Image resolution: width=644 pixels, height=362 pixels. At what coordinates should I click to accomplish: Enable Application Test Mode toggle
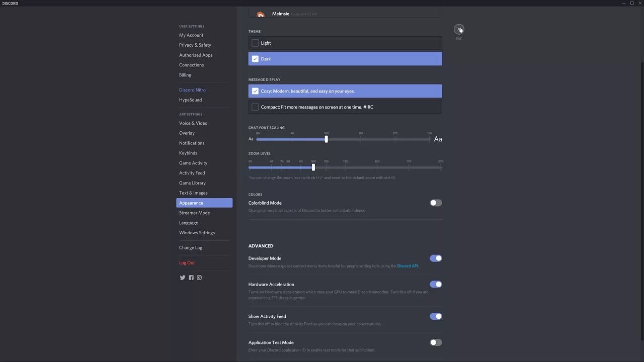(x=436, y=342)
